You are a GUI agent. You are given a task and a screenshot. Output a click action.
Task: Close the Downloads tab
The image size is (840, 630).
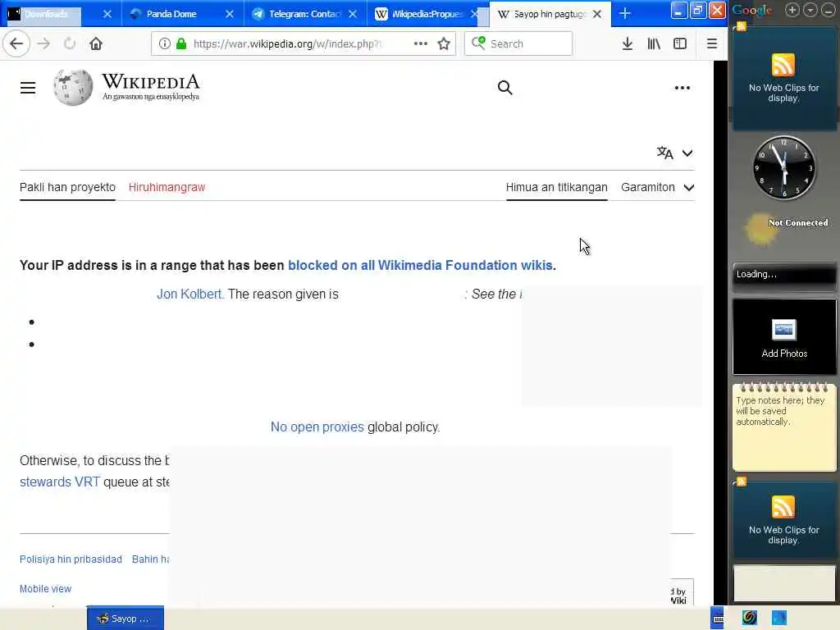click(x=107, y=14)
